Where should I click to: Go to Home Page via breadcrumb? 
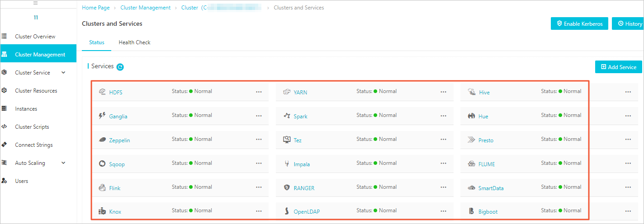pos(96,8)
